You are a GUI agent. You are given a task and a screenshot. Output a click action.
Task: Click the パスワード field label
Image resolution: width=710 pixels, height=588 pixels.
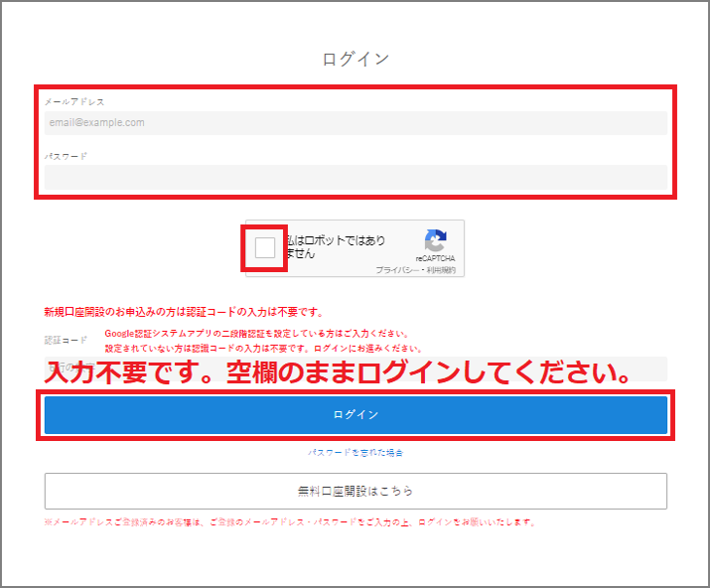coord(66,157)
